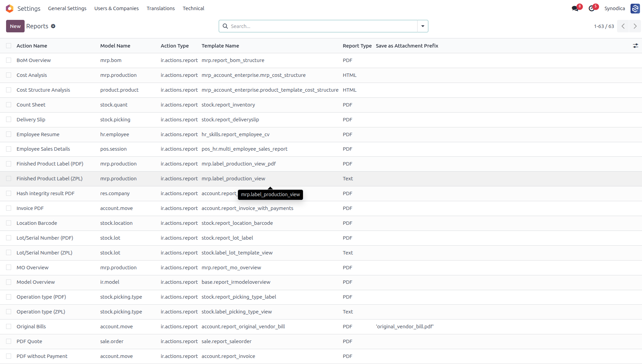Sort by Save as Attachment Prefix column
This screenshot has width=642, height=364.
pyautogui.click(x=407, y=46)
